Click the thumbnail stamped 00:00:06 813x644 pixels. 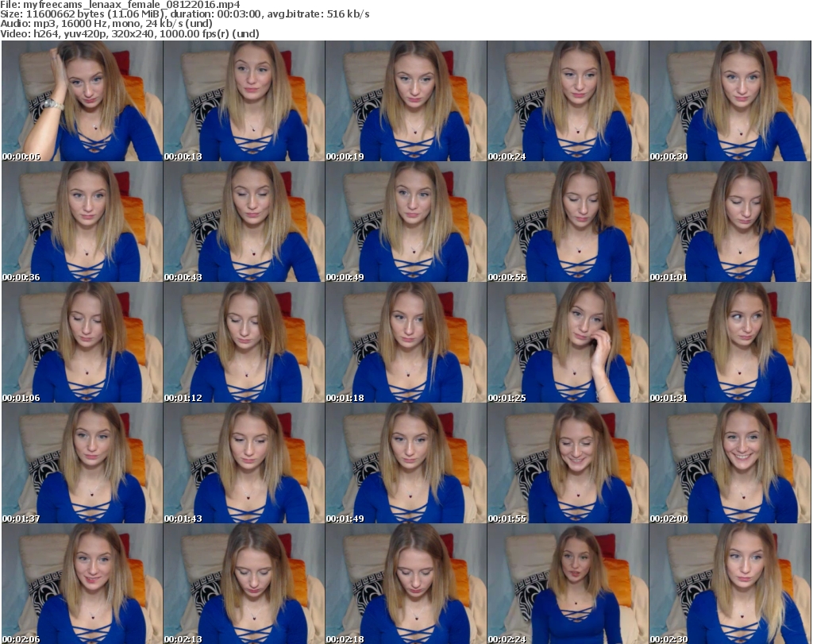tap(82, 101)
